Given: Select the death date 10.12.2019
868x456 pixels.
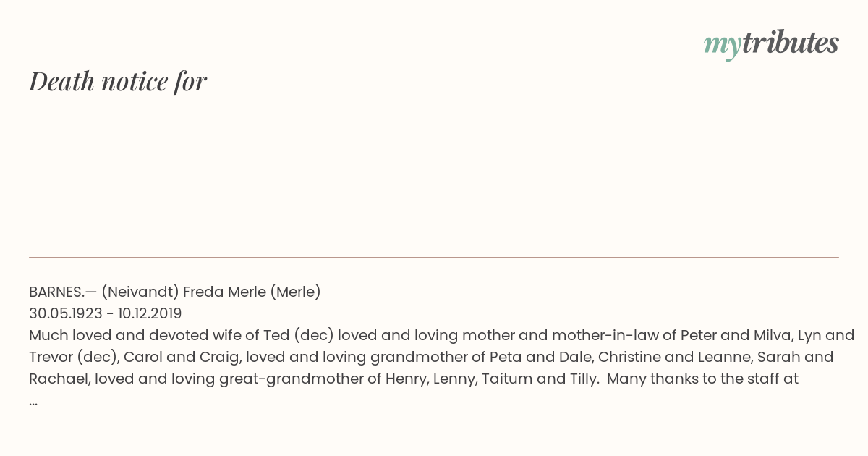Looking at the screenshot, I should click(150, 313).
